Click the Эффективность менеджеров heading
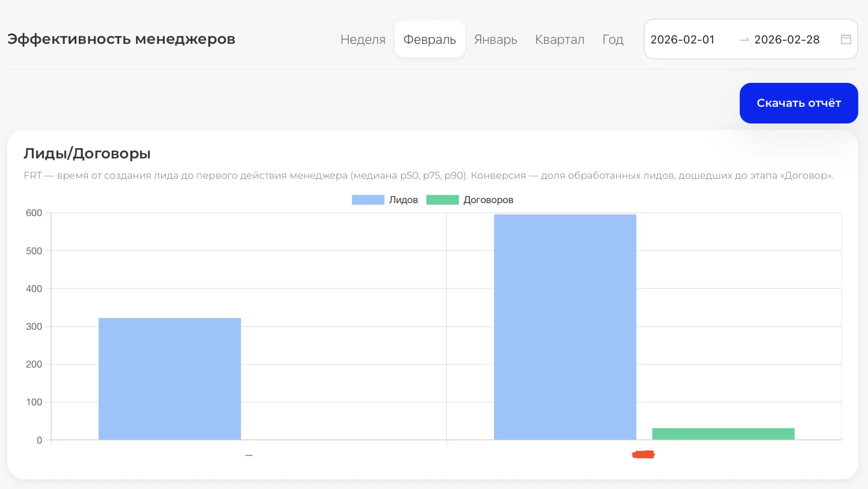The height and width of the screenshot is (489, 868). coord(121,39)
